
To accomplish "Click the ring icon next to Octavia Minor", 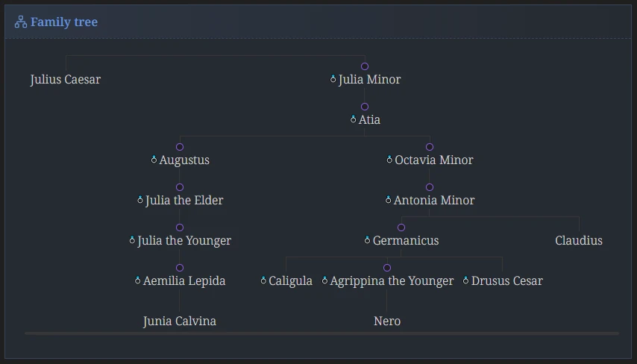I will tap(389, 160).
